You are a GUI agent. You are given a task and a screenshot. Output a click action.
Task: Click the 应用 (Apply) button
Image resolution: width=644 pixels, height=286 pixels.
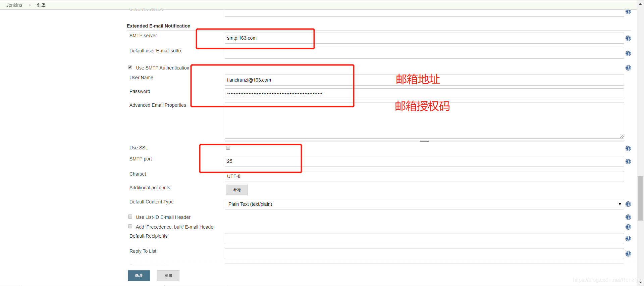pos(168,276)
